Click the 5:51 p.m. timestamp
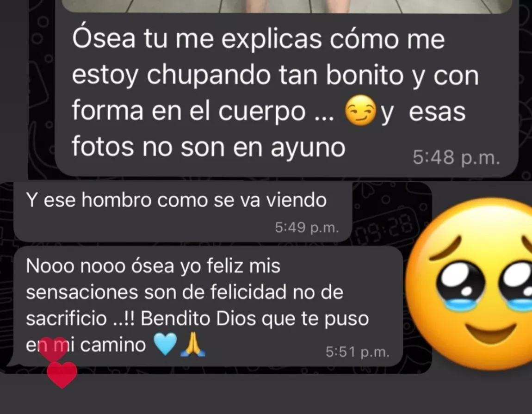The image size is (532, 414). click(358, 352)
